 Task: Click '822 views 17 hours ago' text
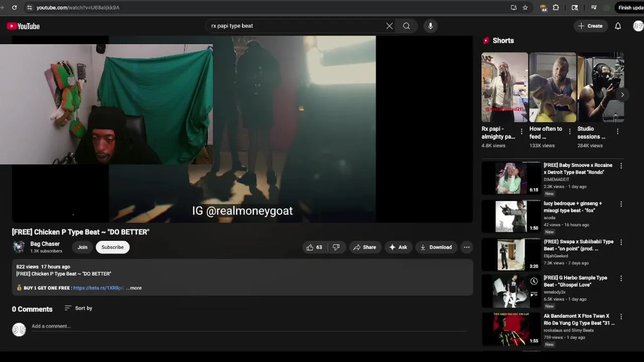click(43, 267)
